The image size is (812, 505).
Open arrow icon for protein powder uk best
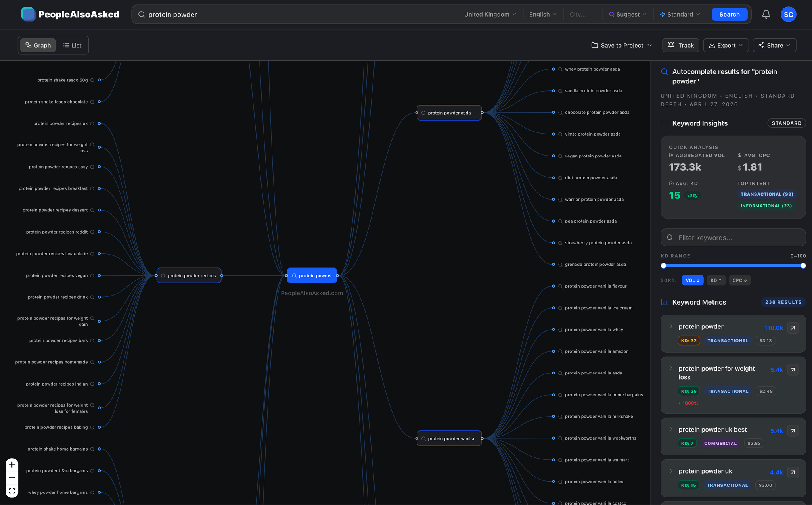click(793, 431)
